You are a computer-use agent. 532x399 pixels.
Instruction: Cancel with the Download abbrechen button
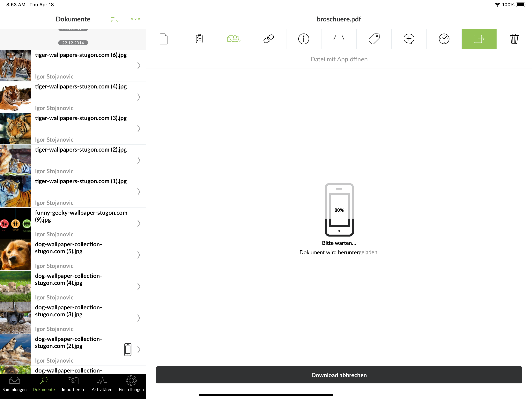[x=339, y=375]
